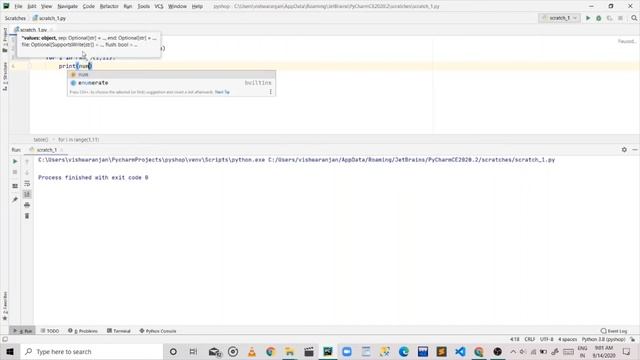This screenshot has width=640, height=360.
Task: Open Run panel settings gear
Action: point(624,150)
